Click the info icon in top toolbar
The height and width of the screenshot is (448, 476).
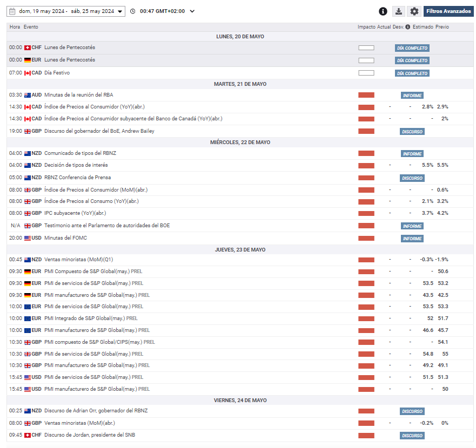(x=383, y=11)
